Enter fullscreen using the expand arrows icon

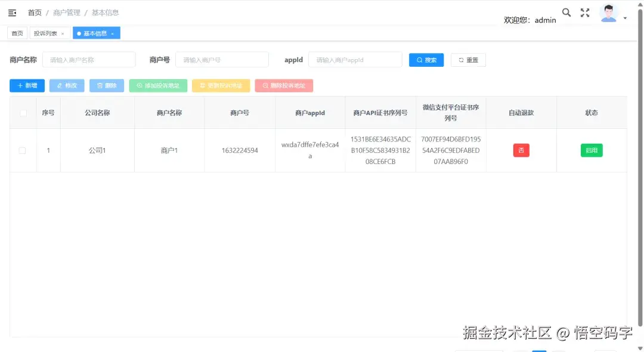coord(584,12)
